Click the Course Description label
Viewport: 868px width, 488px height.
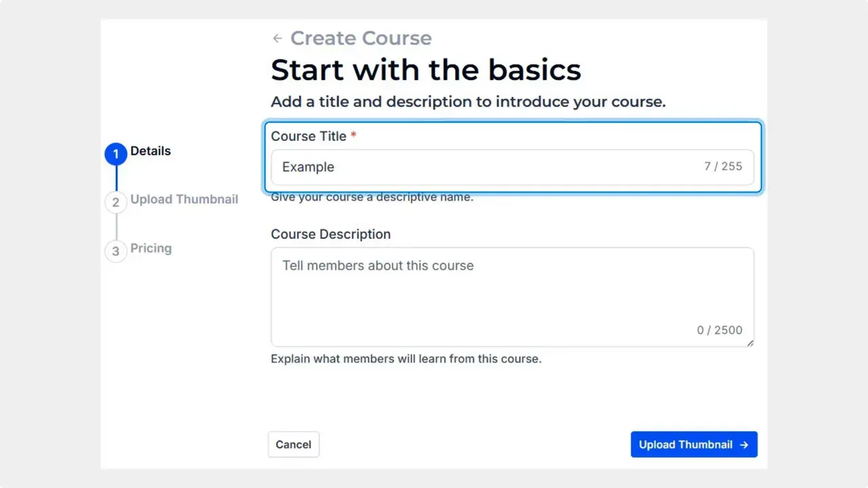pyautogui.click(x=330, y=234)
